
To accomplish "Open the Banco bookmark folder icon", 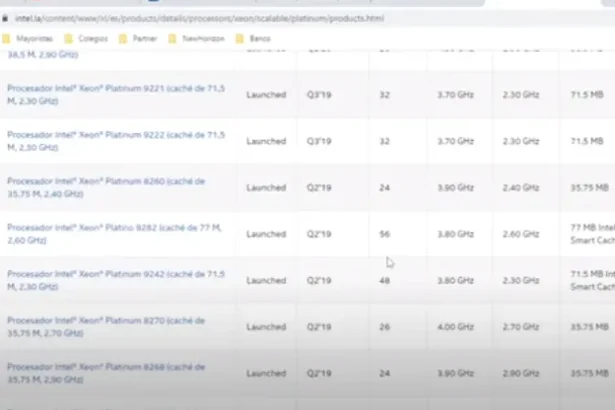I will [240, 39].
